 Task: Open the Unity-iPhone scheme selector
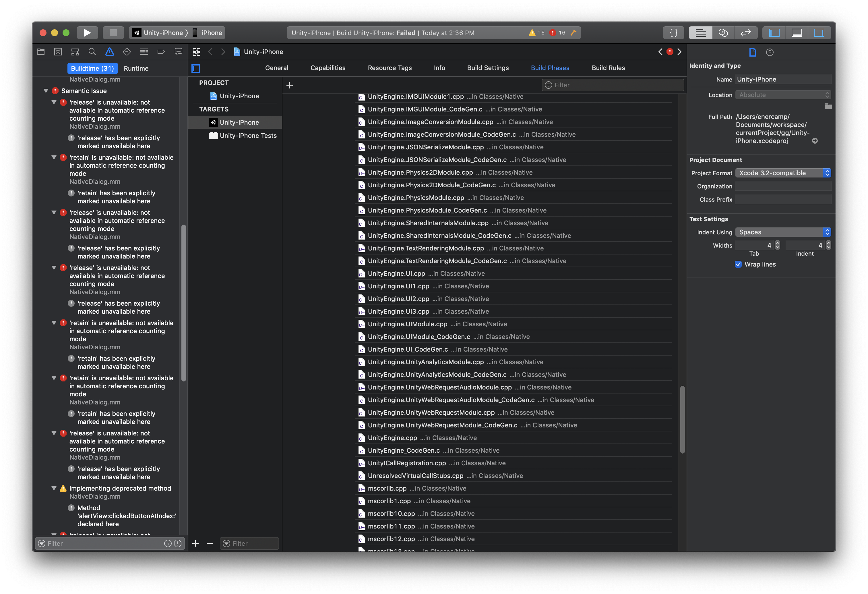tap(160, 33)
